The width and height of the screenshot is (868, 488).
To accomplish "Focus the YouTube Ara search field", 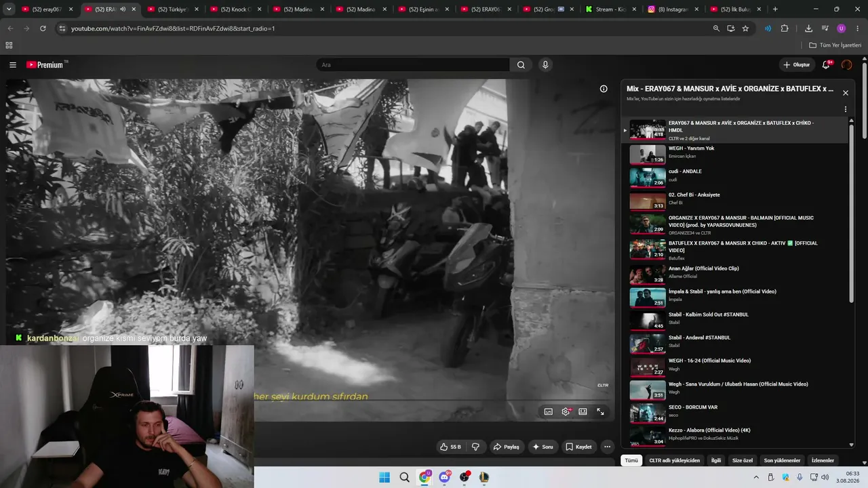I will pyautogui.click(x=412, y=65).
